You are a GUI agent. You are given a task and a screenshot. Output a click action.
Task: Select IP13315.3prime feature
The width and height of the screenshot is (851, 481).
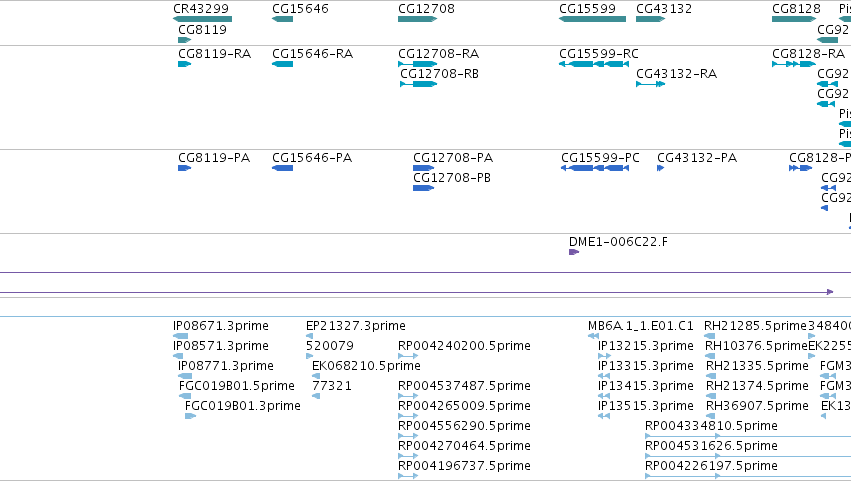pyautogui.click(x=604, y=376)
